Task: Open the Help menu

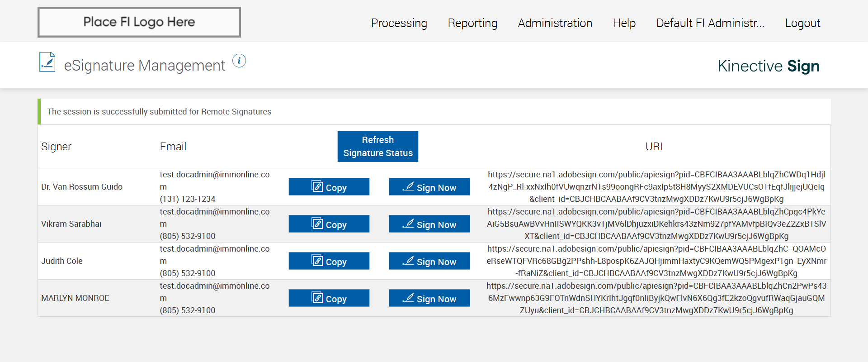Action: click(x=624, y=23)
